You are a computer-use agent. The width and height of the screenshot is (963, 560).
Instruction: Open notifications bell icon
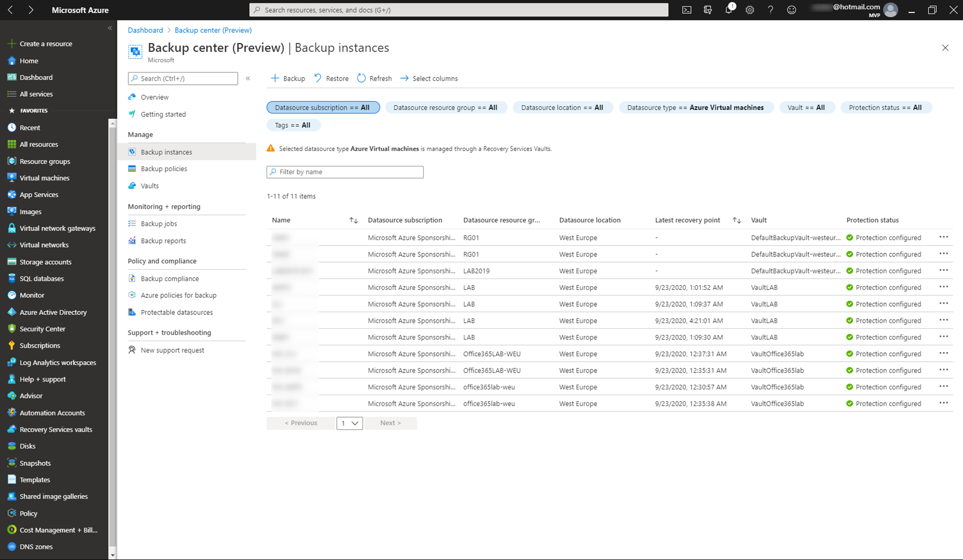point(728,10)
